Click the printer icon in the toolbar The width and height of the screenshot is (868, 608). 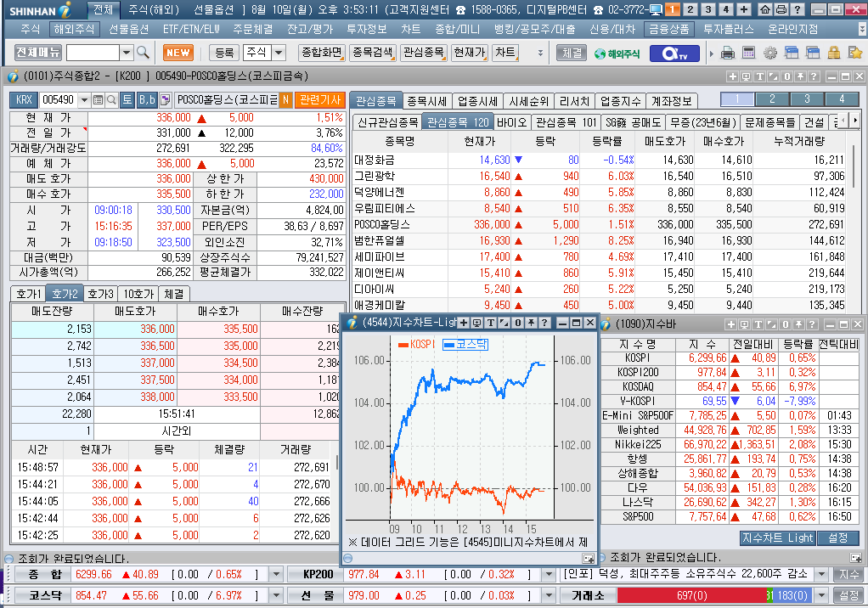[x=727, y=53]
